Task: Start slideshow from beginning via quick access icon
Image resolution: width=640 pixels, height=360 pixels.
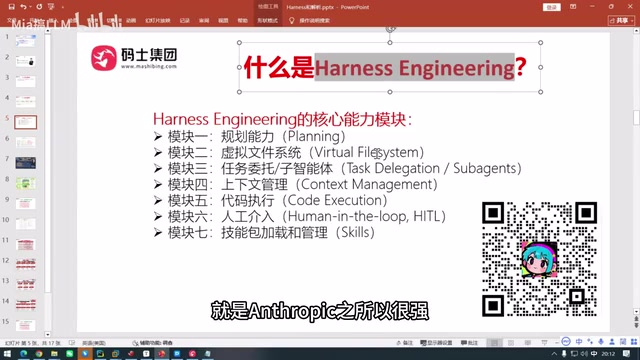Action: coord(51,7)
